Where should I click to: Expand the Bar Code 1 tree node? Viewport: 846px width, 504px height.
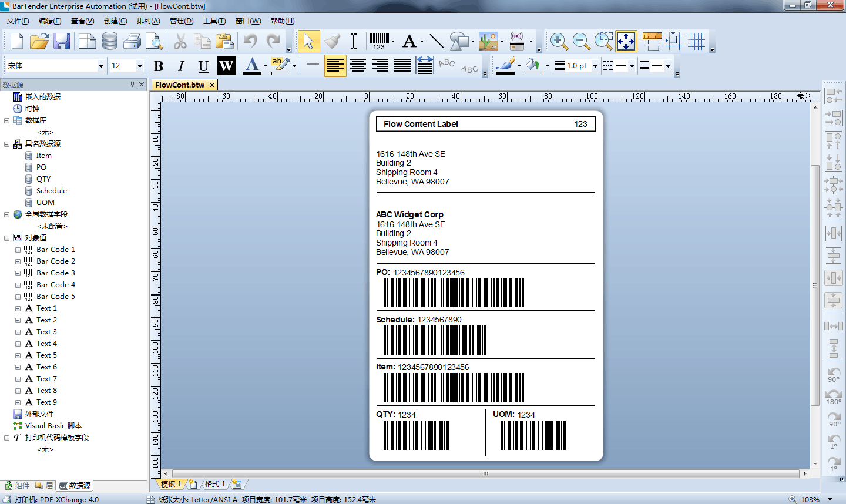pyautogui.click(x=18, y=250)
